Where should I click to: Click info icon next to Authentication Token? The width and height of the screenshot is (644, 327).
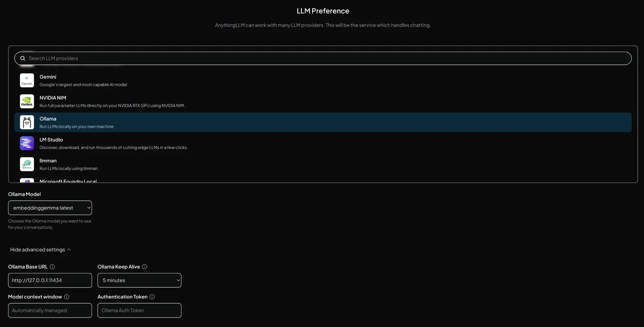click(152, 297)
